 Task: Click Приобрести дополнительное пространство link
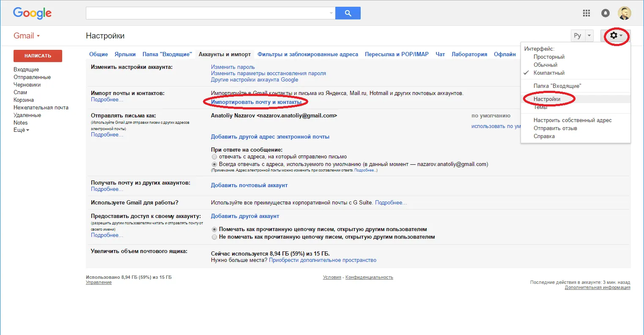(323, 260)
